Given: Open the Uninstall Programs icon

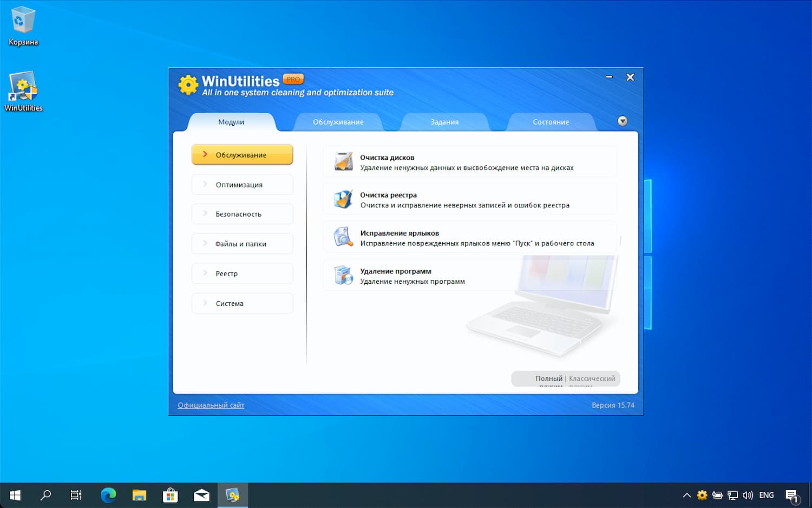Looking at the screenshot, I should (343, 276).
